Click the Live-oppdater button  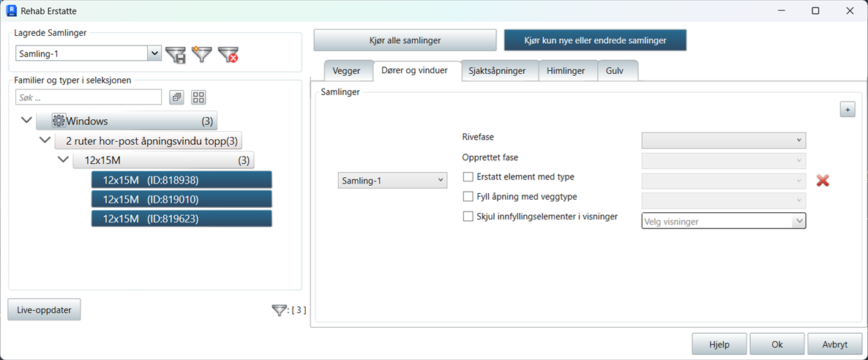[44, 310]
